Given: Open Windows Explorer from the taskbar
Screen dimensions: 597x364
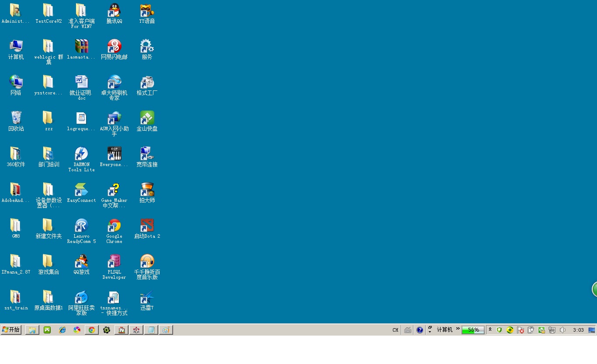Looking at the screenshot, I should [32, 330].
